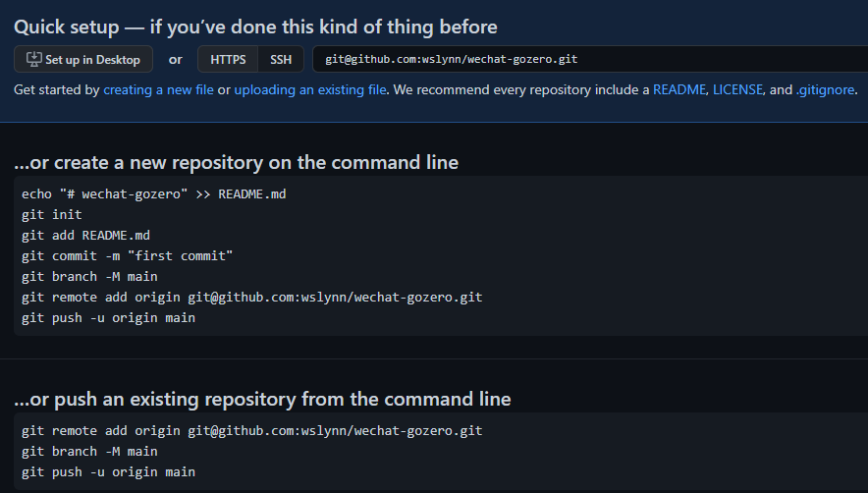Open the creating a new file link
The height and width of the screenshot is (493, 868).
click(158, 89)
